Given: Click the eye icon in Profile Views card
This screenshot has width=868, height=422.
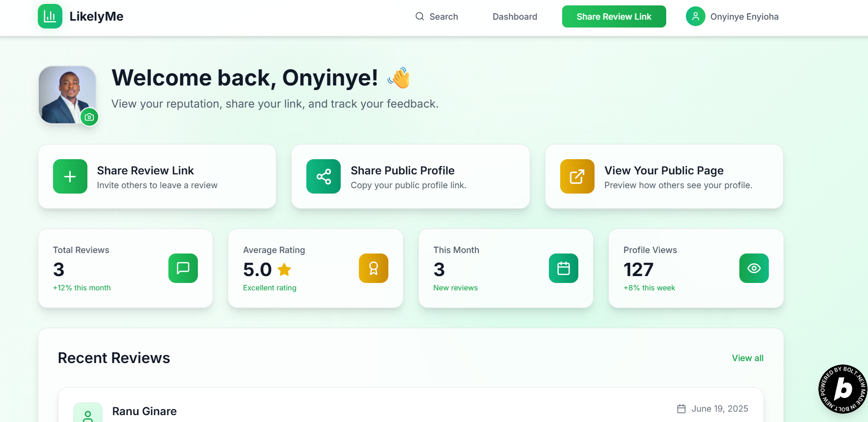Looking at the screenshot, I should (754, 268).
